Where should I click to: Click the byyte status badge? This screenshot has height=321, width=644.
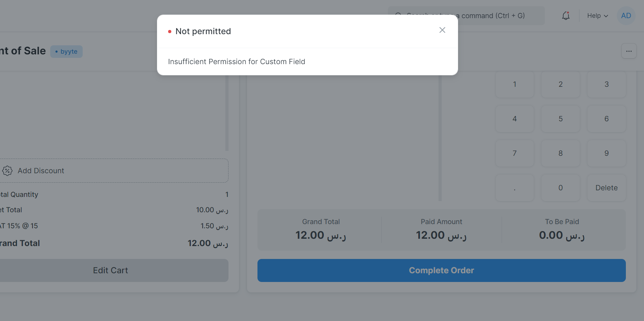(66, 52)
